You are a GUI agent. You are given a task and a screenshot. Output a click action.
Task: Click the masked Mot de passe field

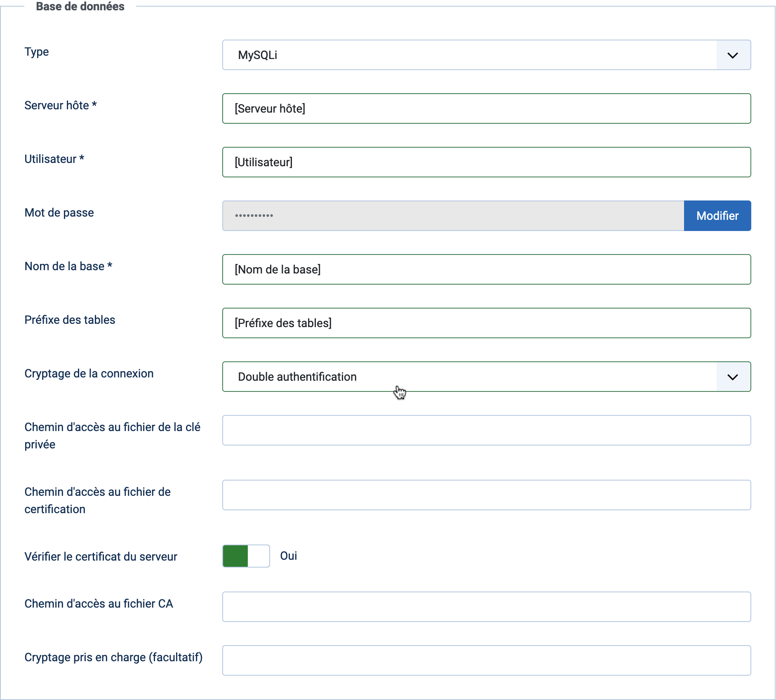[453, 216]
